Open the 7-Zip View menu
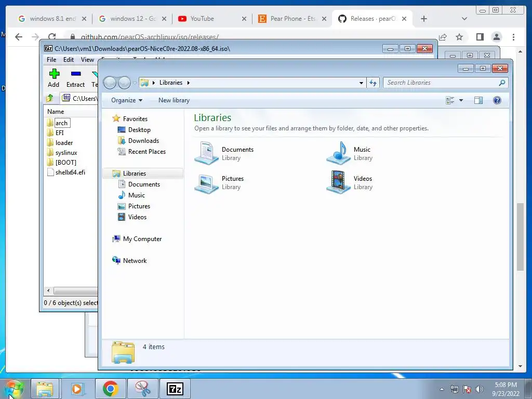Image resolution: width=532 pixels, height=399 pixels. [x=87, y=60]
